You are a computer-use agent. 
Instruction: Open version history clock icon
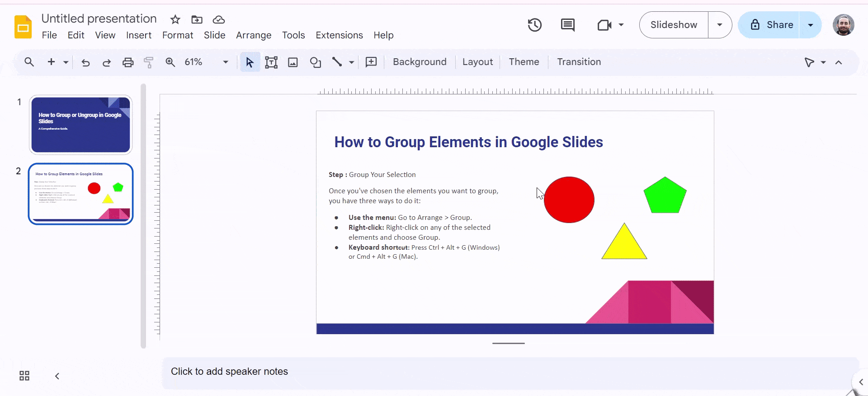tap(535, 25)
